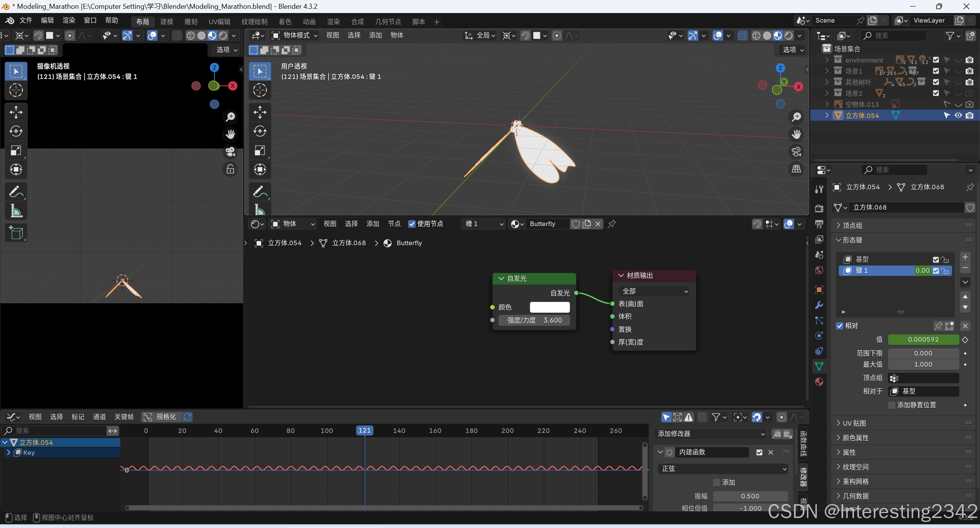Viewport: 980px width, 528px height.
Task: Select the Move tool in user perspective viewport
Action: pos(260,112)
